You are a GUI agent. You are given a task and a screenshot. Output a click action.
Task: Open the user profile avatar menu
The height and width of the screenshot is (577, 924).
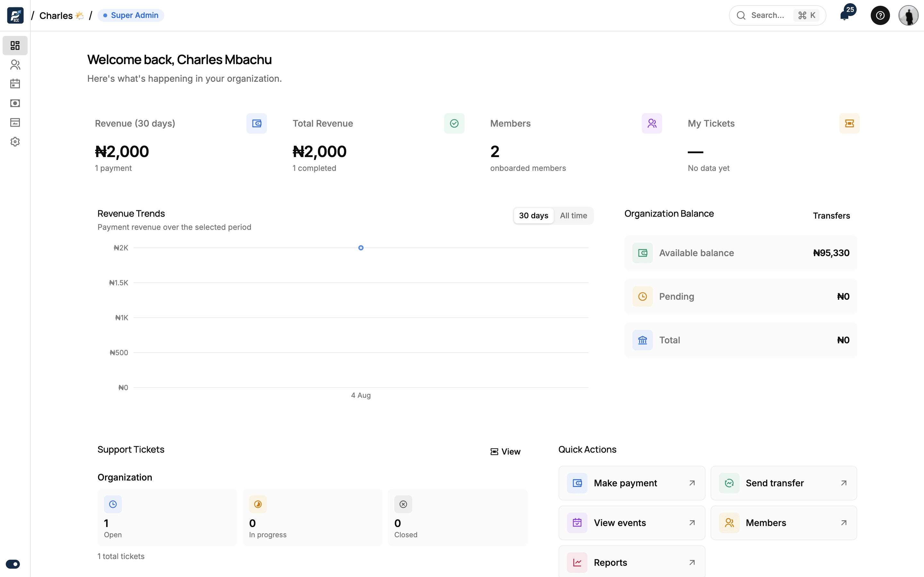click(x=908, y=15)
